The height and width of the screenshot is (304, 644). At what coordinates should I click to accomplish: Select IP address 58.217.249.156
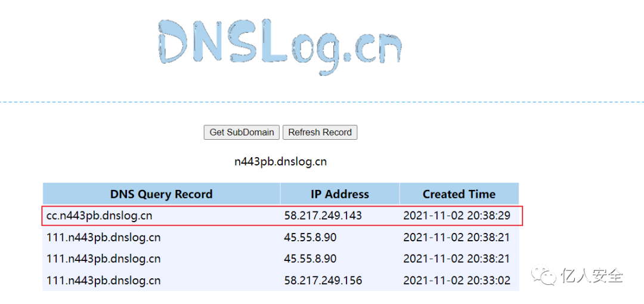point(323,281)
